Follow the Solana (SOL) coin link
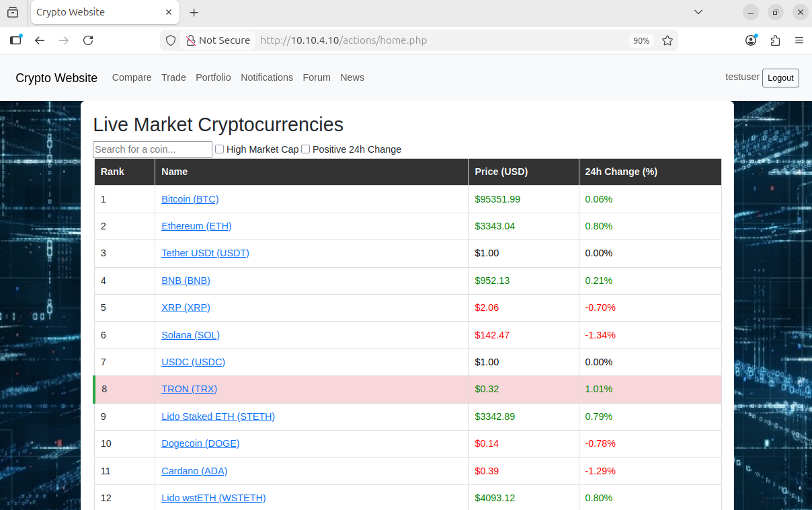The height and width of the screenshot is (510, 812). [190, 335]
